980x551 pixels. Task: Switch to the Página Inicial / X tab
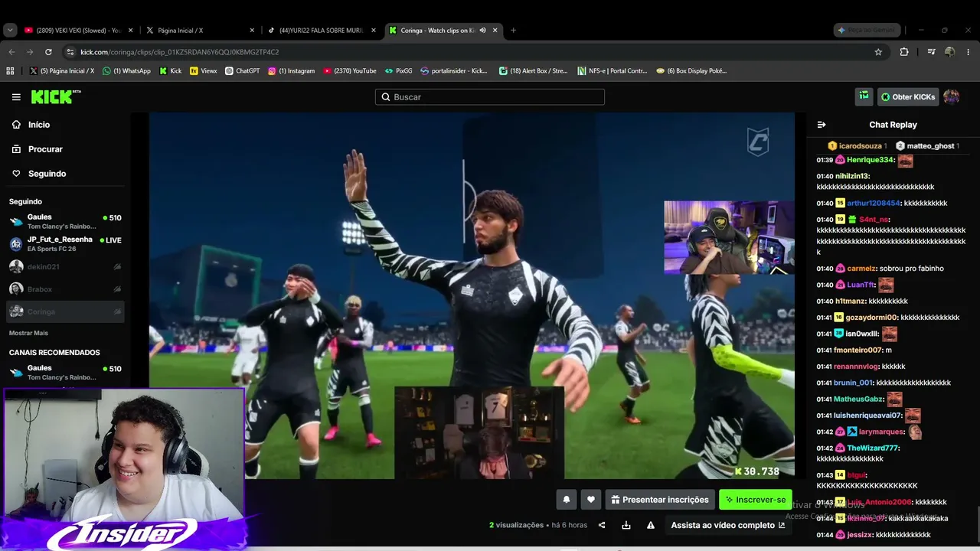click(x=201, y=31)
